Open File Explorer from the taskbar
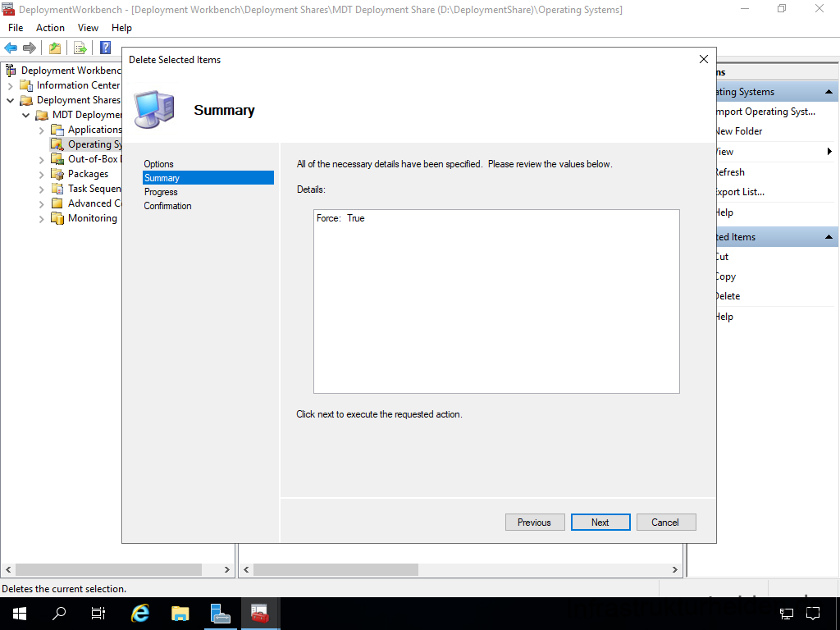The height and width of the screenshot is (630, 840). coord(180,614)
